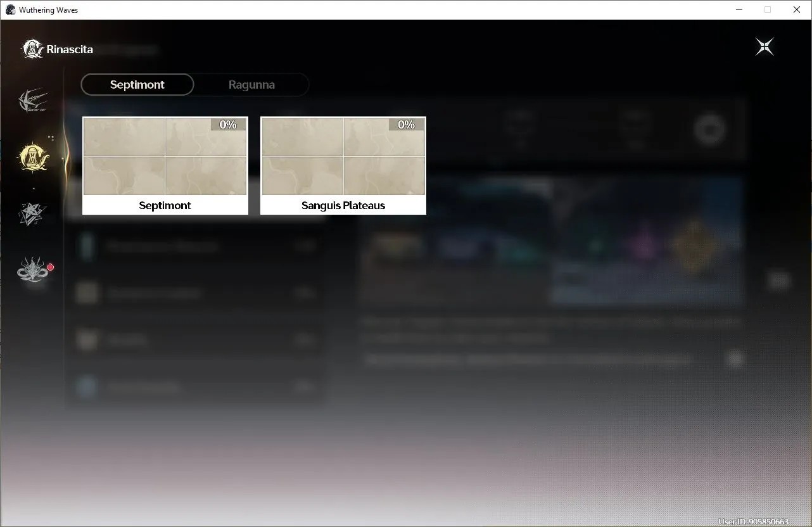Minimize the Wuthering Waves window
This screenshot has height=527, width=812.
[x=739, y=10]
